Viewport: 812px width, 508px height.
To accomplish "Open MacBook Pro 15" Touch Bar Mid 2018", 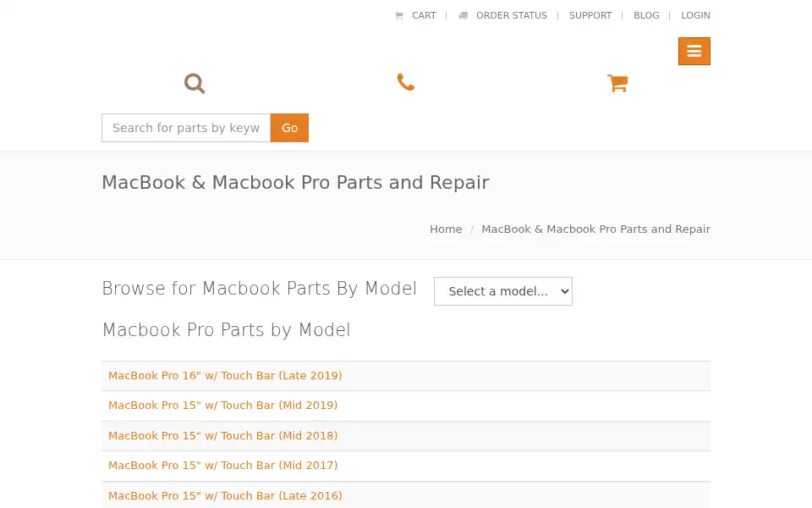I will point(222,435).
